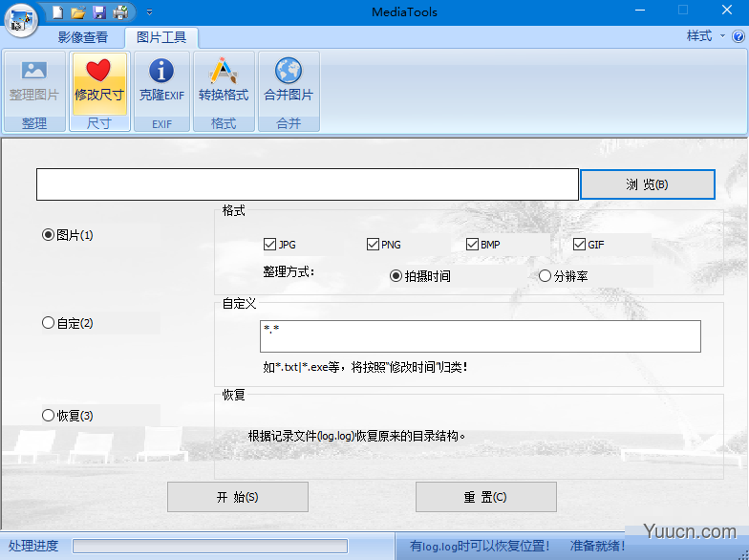Click the log.log restore description text

point(357,436)
